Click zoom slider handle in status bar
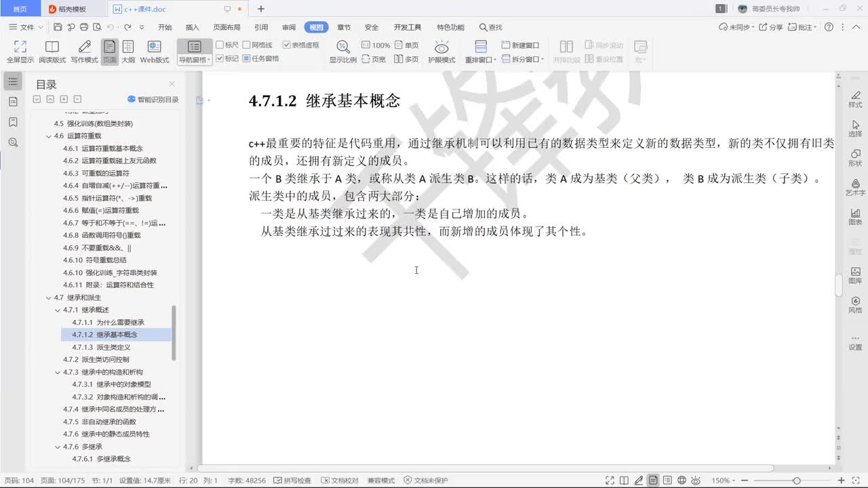Screen dimensions: 868x488 (797, 481)
